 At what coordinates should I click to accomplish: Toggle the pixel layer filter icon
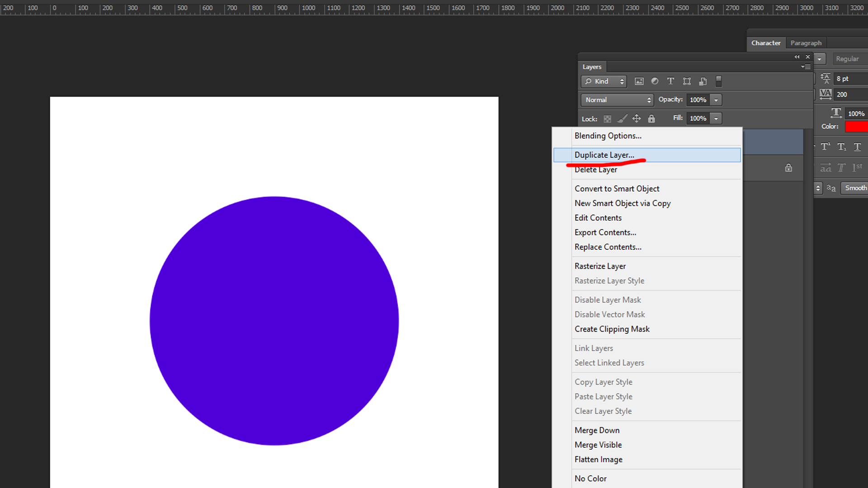[x=639, y=81]
